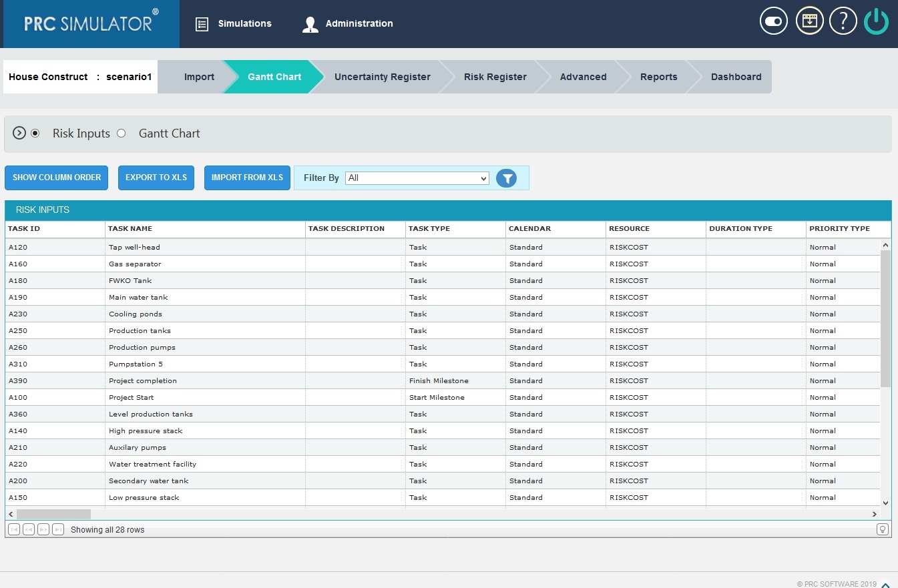Open the download/import window icon in header
This screenshot has width=898, height=588.
(809, 21)
